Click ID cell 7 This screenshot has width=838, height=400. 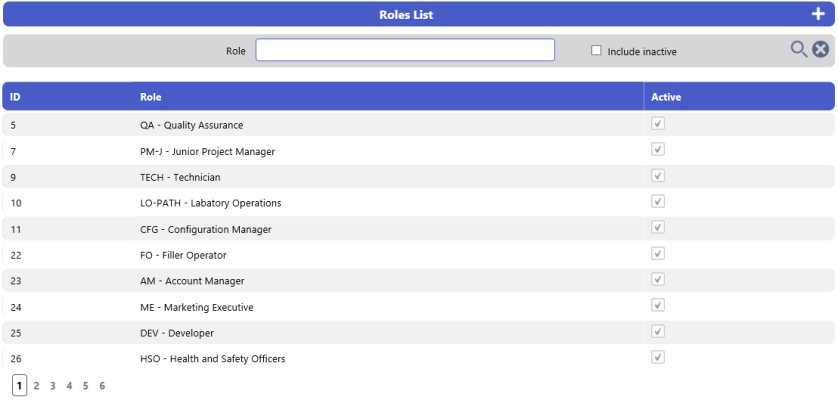[13, 151]
